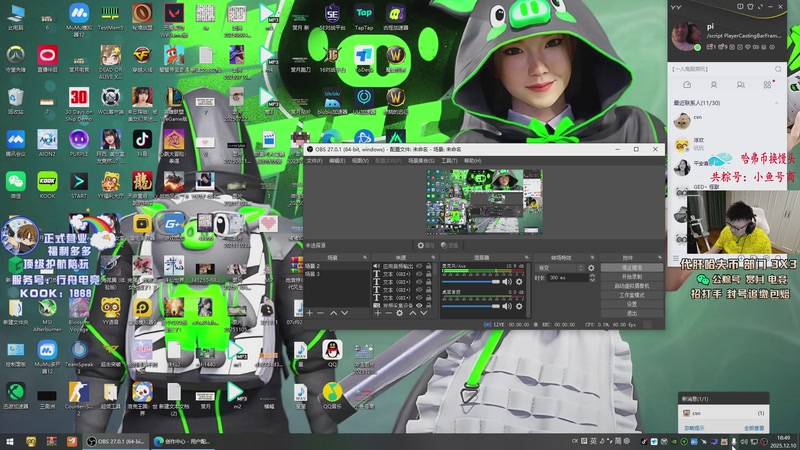Viewport: 800px width, 450px height.
Task: Toggle 启动虚拟摄像机 virtual camera
Action: click(x=632, y=286)
